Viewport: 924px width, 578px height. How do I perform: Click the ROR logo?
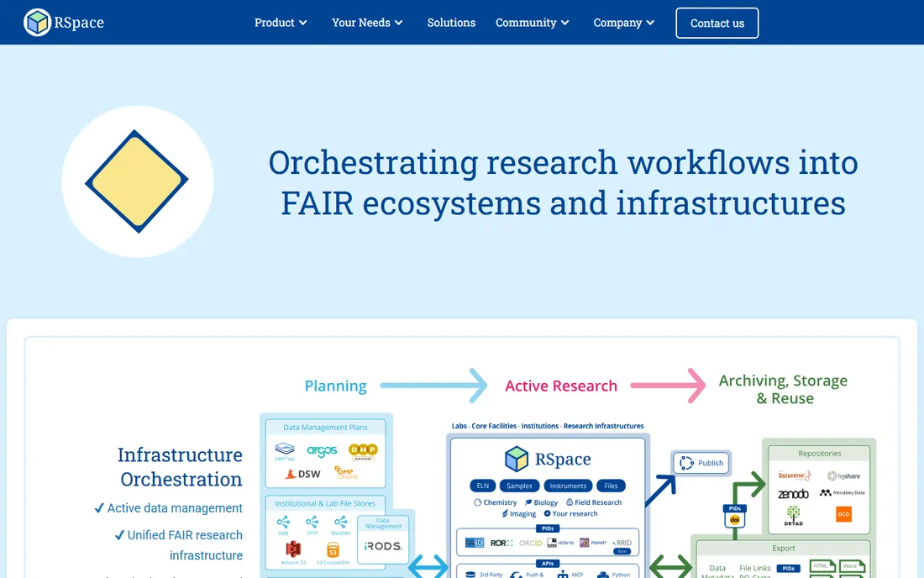click(x=501, y=543)
